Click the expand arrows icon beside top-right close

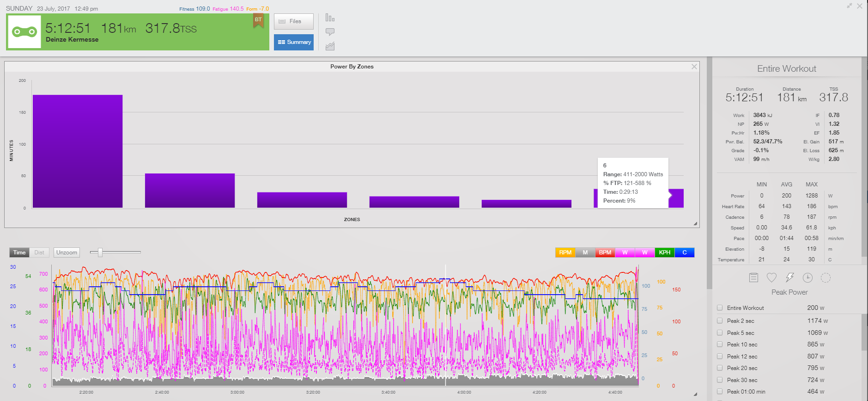tap(849, 6)
